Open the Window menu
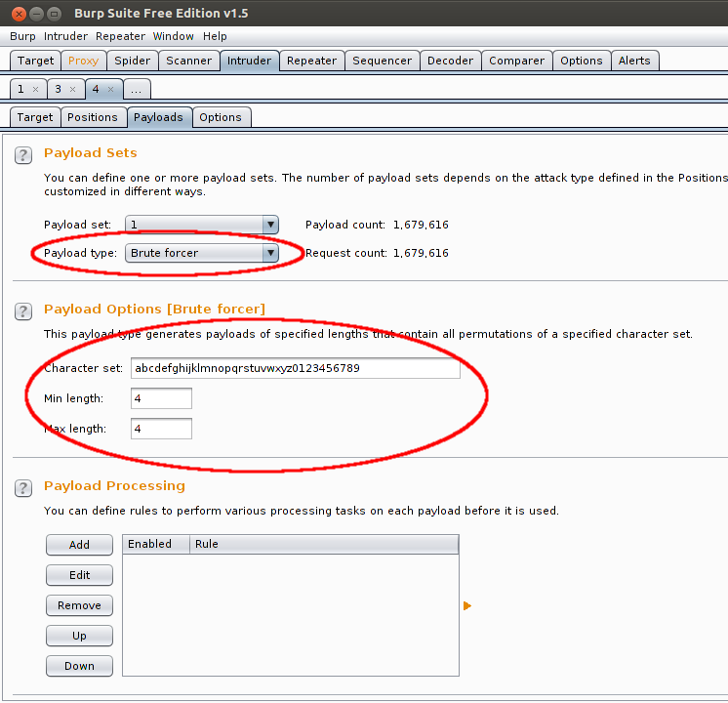The height and width of the screenshot is (703, 728). click(173, 36)
